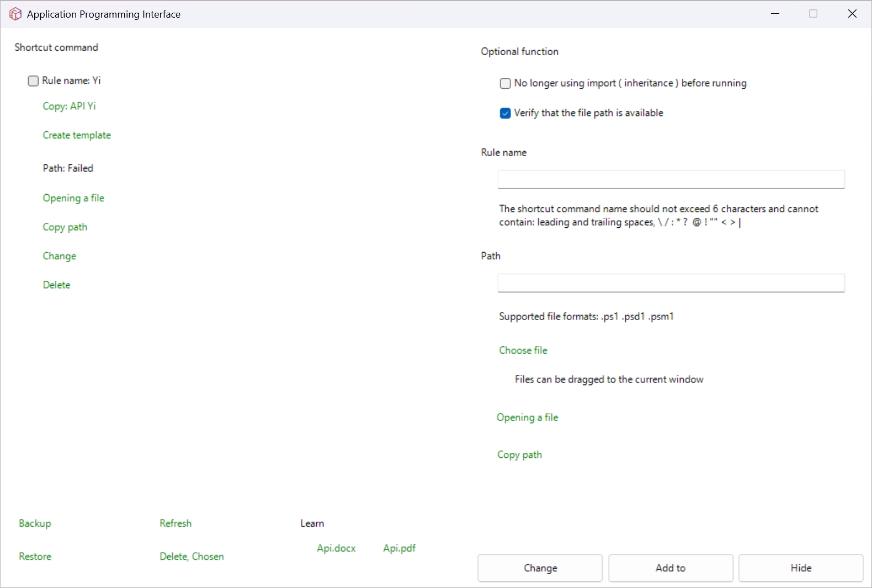The width and height of the screenshot is (872, 588).
Task: Open the Api.docx document link
Action: [x=336, y=548]
